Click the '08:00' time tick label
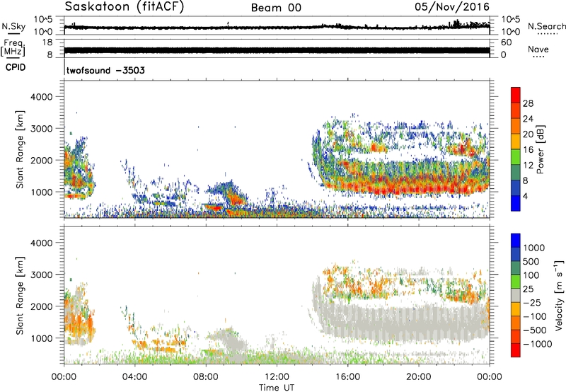Screen dimensions: 566x392 [x=206, y=377]
